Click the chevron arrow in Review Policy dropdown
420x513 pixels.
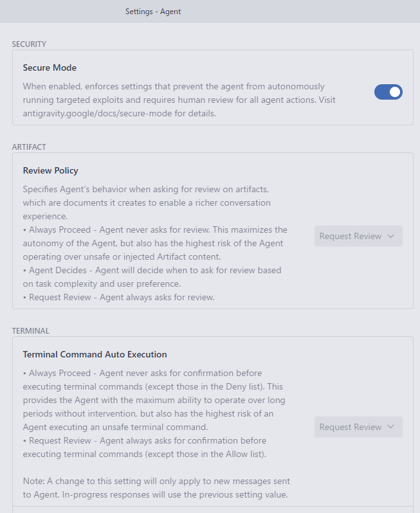coord(390,236)
